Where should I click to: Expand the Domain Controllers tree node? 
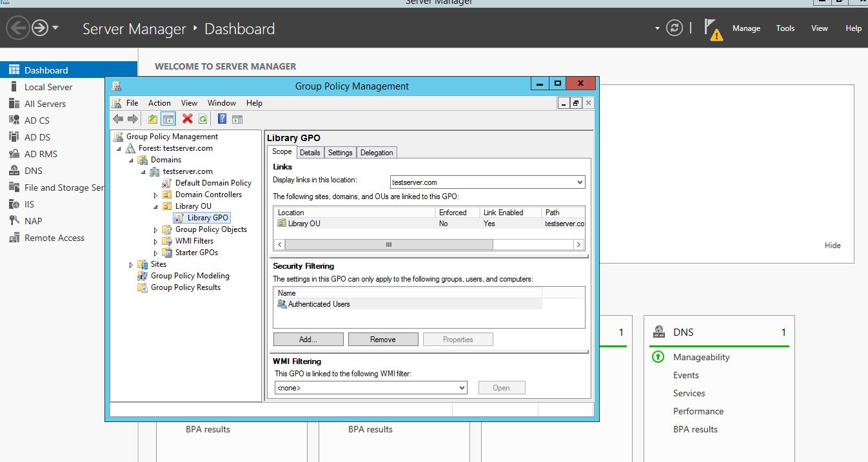tap(155, 195)
